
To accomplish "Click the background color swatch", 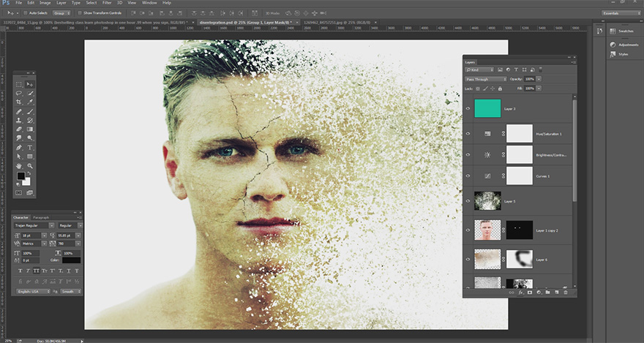I will (x=27, y=182).
